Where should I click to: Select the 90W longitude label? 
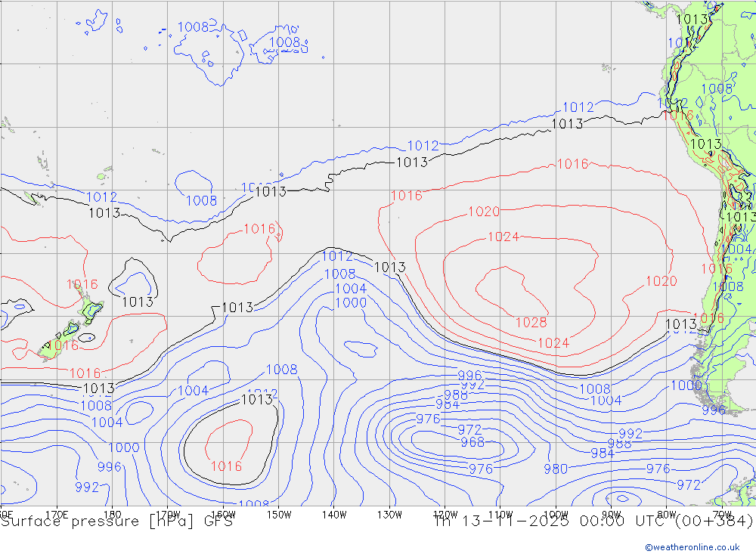point(612,515)
